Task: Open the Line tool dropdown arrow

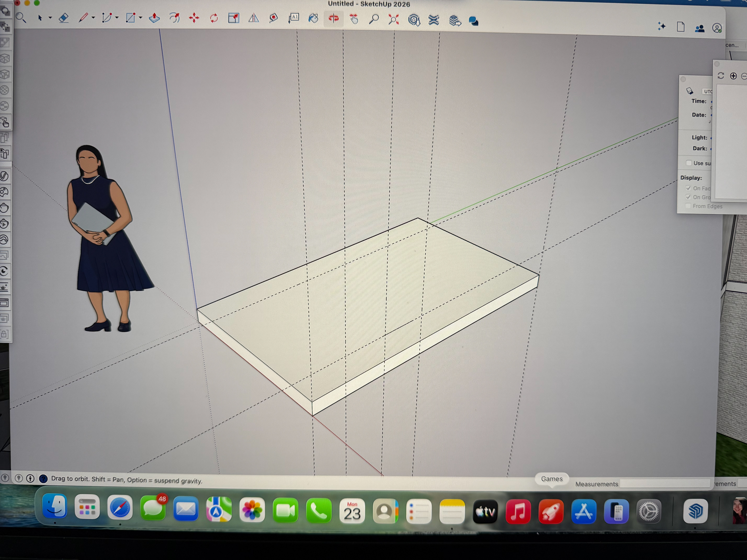Action: (93, 17)
